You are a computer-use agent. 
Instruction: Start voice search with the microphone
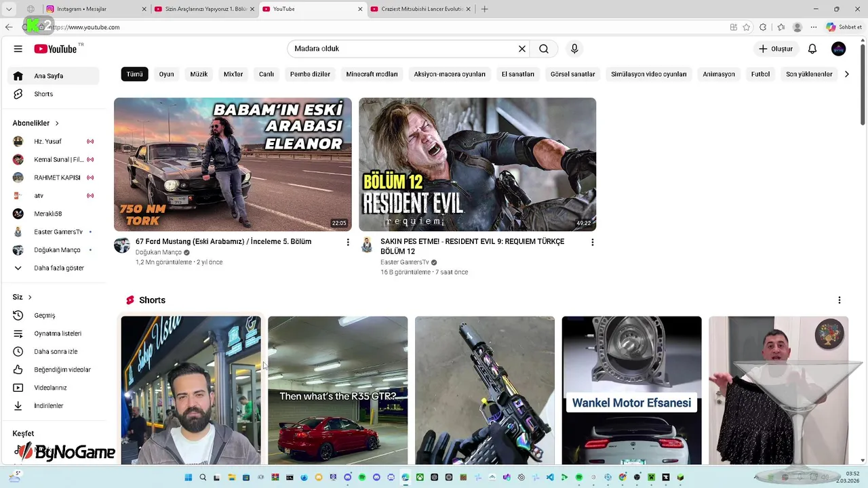pyautogui.click(x=574, y=49)
